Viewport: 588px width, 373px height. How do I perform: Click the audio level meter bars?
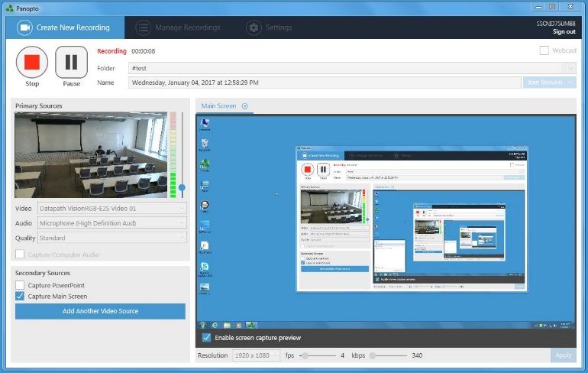173,154
